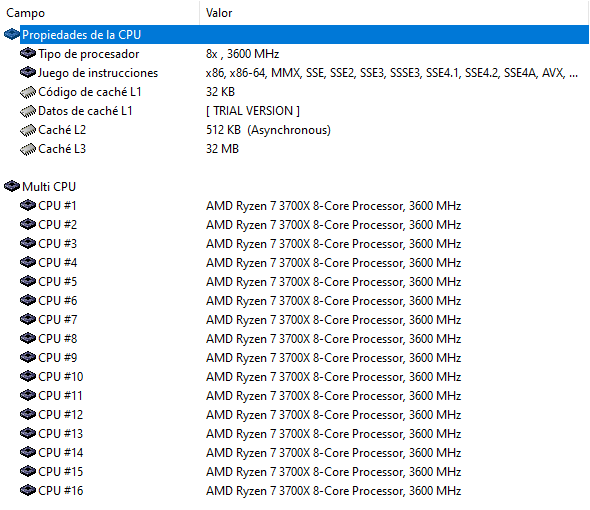Screen dimensions: 590x510
Task: Click the [ TRIAL VERSION ] value
Action: tap(253, 111)
